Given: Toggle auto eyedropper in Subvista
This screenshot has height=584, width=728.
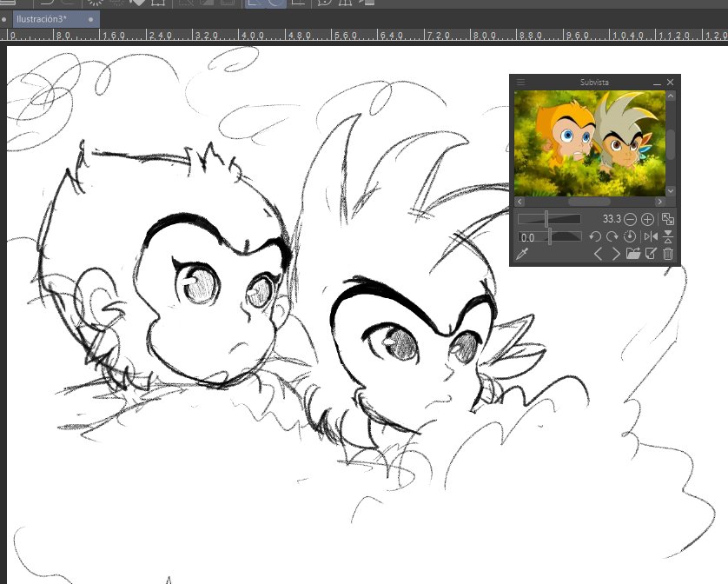Looking at the screenshot, I should (522, 254).
